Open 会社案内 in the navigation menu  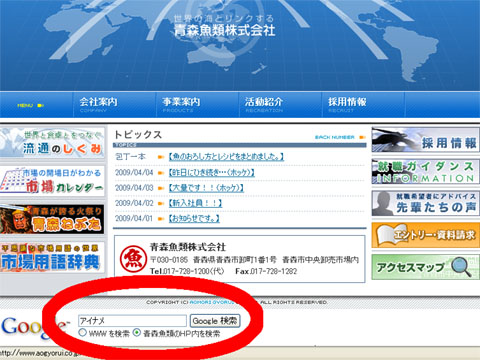point(98,104)
